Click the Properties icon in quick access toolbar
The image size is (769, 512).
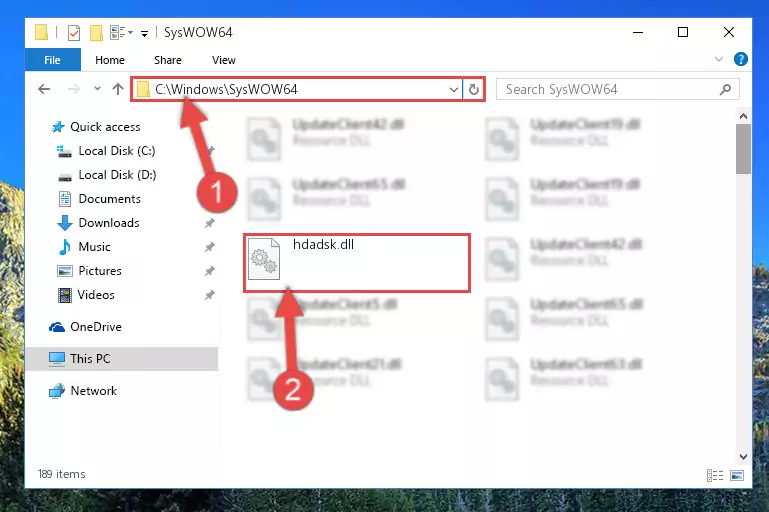pos(74,33)
